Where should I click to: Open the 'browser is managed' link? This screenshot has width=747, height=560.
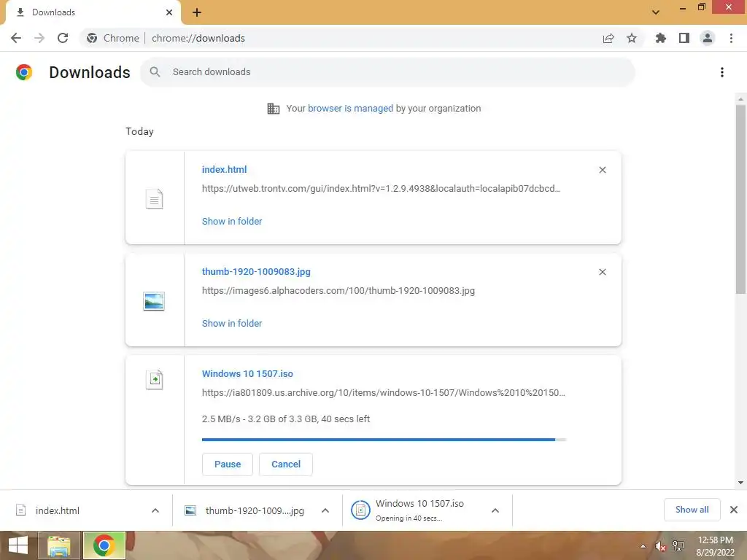point(350,109)
